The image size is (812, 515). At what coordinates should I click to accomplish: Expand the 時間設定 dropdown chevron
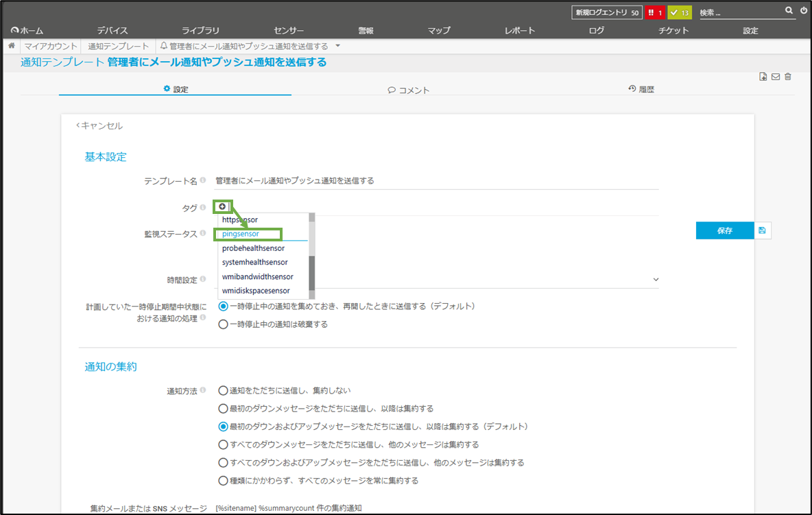click(656, 280)
